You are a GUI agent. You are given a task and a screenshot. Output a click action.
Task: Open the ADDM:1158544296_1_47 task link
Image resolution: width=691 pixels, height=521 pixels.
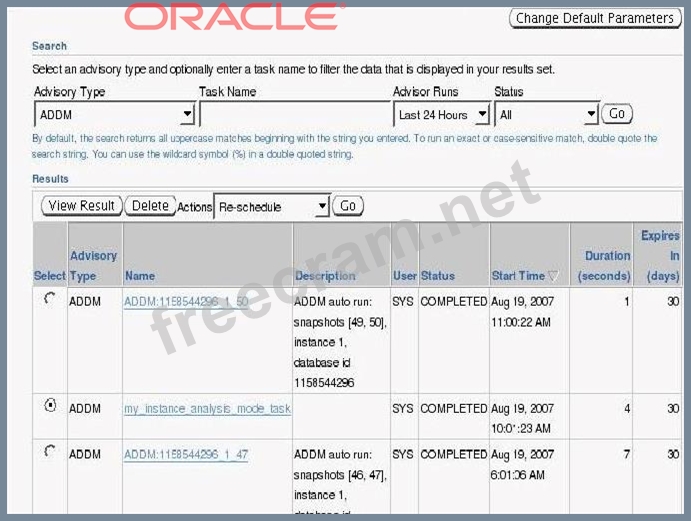186,454
